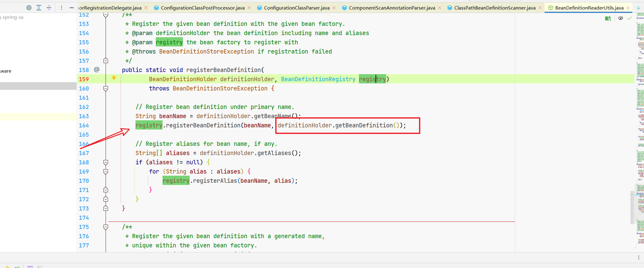This screenshot has width=644, height=268.
Task: Open the project panel options kebab menu
Action: pyautogui.click(x=62, y=8)
